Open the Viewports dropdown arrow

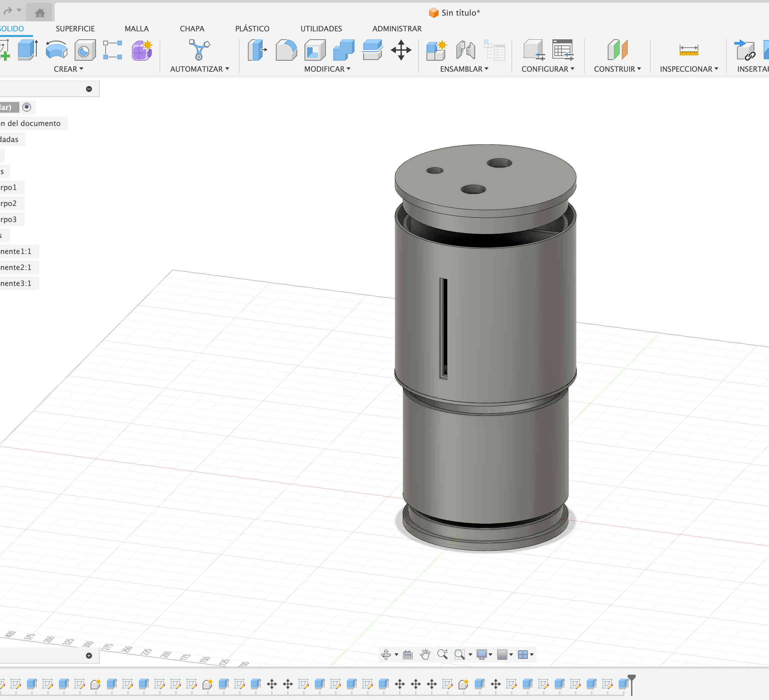click(531, 655)
